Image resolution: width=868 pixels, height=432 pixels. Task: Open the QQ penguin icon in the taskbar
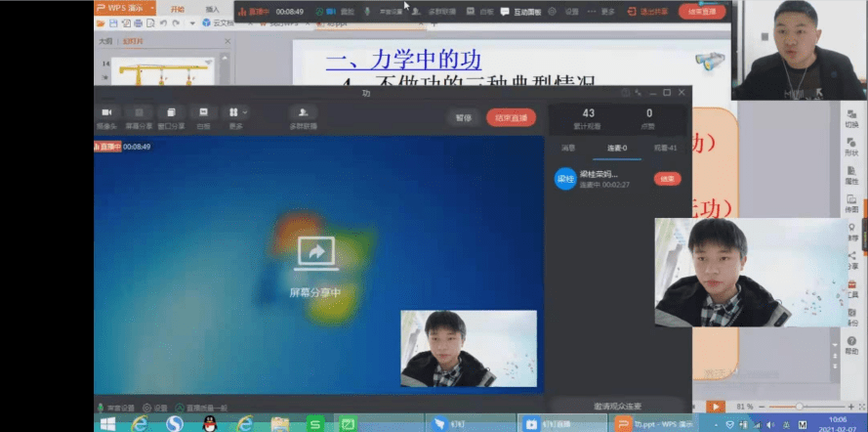pos(210,424)
